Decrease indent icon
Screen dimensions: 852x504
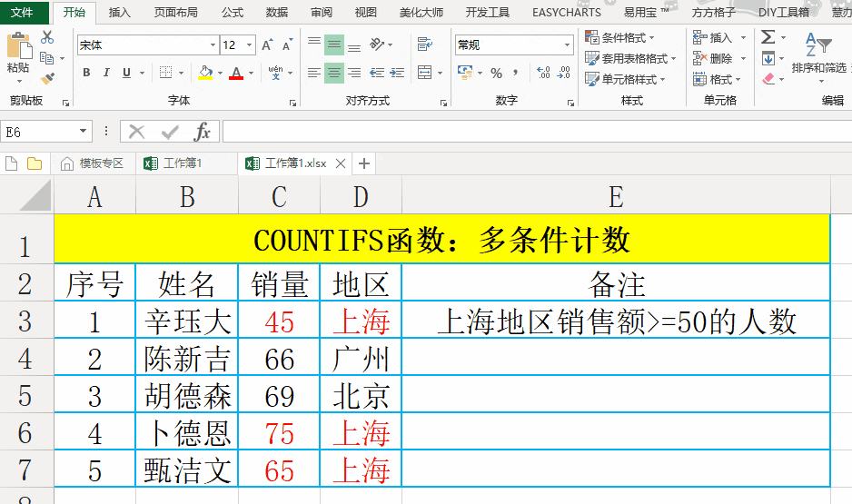[377, 73]
